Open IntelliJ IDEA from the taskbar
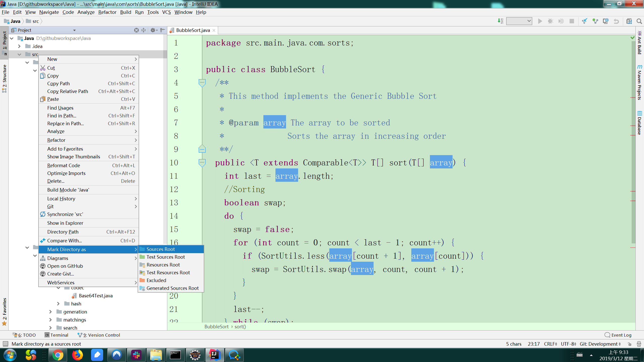Screen dimensions: 644x362 coord(214,355)
